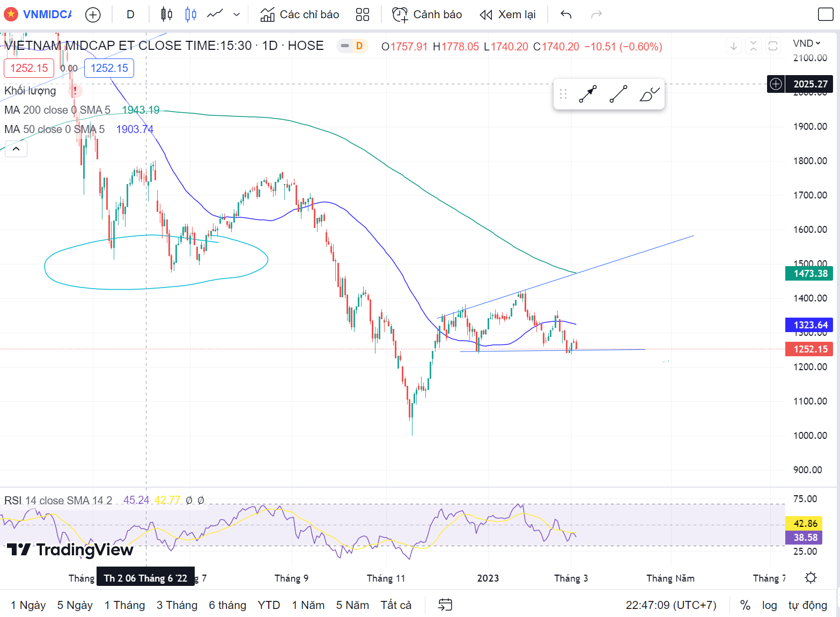Open Cảnh báo alert button
The image size is (840, 617).
(x=427, y=14)
